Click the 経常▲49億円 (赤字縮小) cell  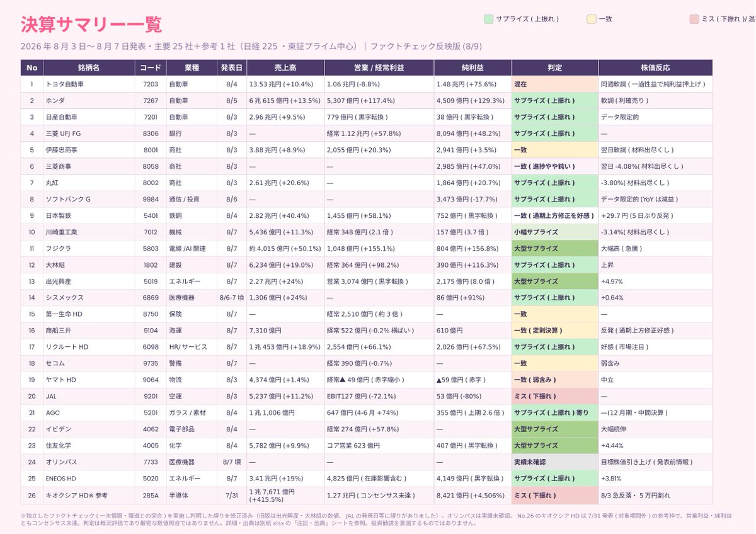coord(379,380)
